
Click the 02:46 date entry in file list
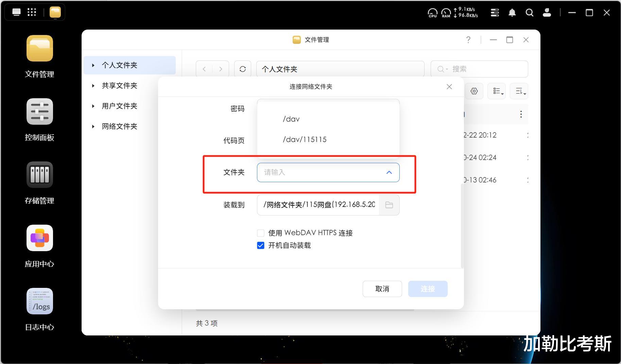click(480, 180)
